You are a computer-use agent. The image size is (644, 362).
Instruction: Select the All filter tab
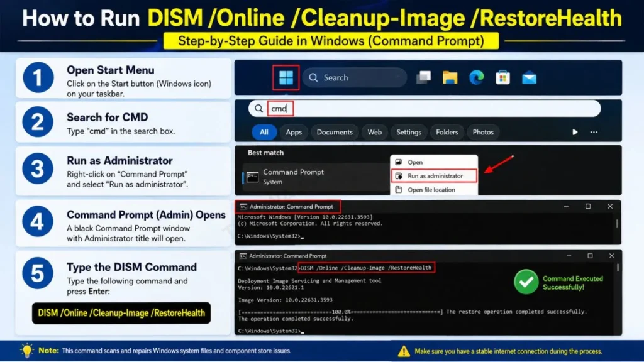(264, 132)
